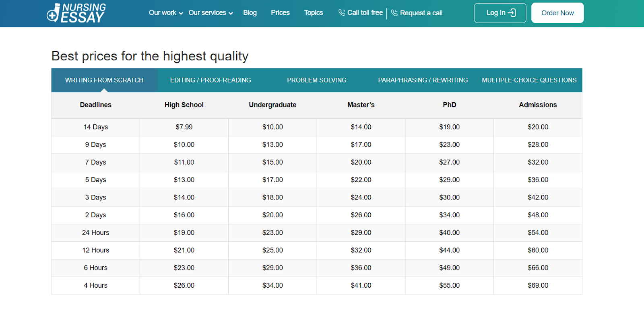Viewport: 644px width, 313px height.
Task: Select the 7 Days deadline row label
Action: coord(96,162)
